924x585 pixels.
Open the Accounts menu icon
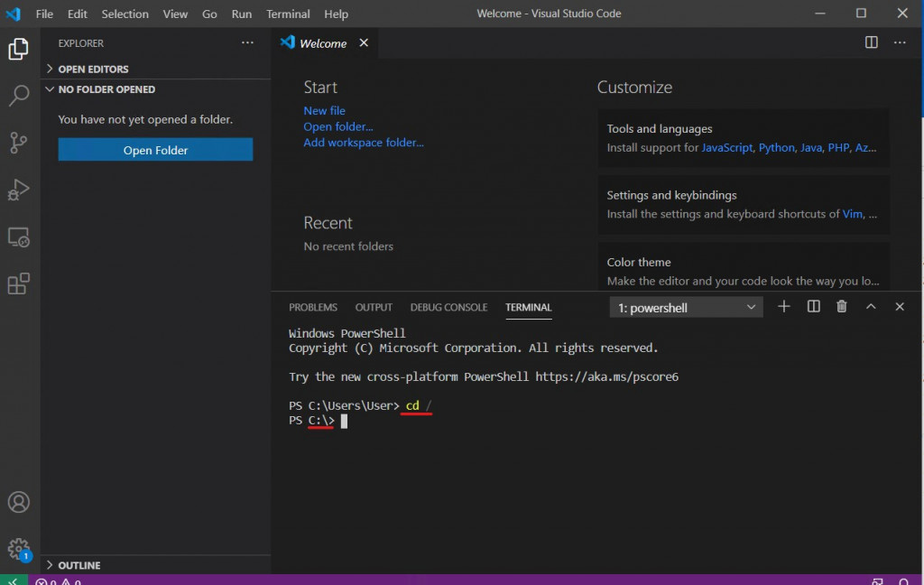click(19, 503)
